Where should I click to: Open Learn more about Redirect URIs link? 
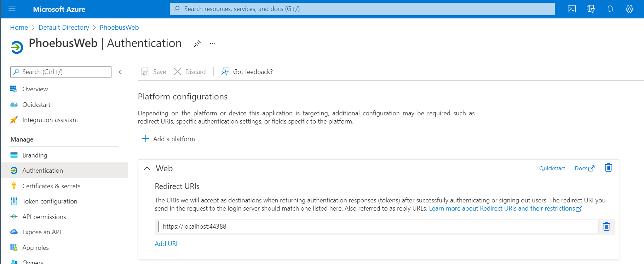(505, 208)
